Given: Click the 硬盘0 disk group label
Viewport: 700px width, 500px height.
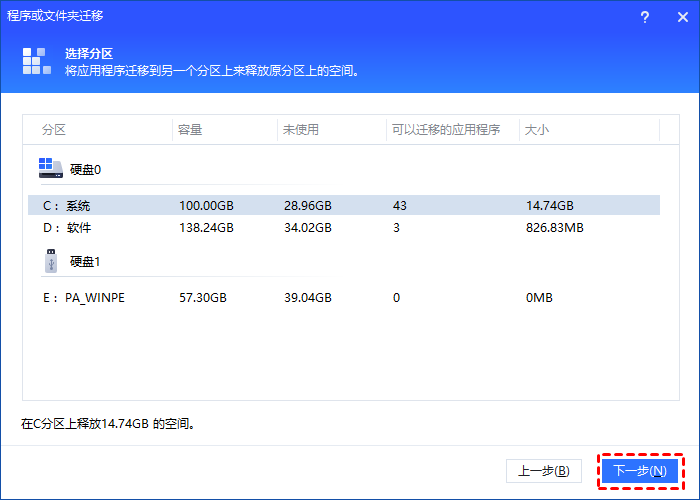Looking at the screenshot, I should pyautogui.click(x=85, y=169).
